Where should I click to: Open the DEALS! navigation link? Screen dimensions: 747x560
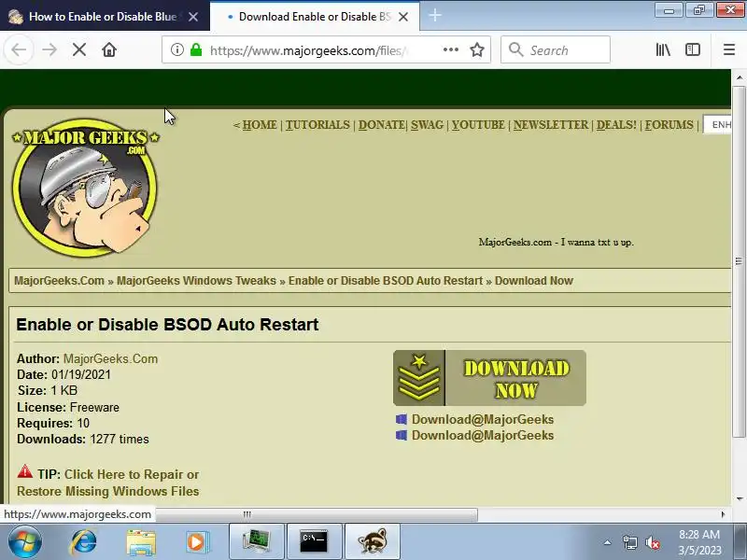pos(616,125)
